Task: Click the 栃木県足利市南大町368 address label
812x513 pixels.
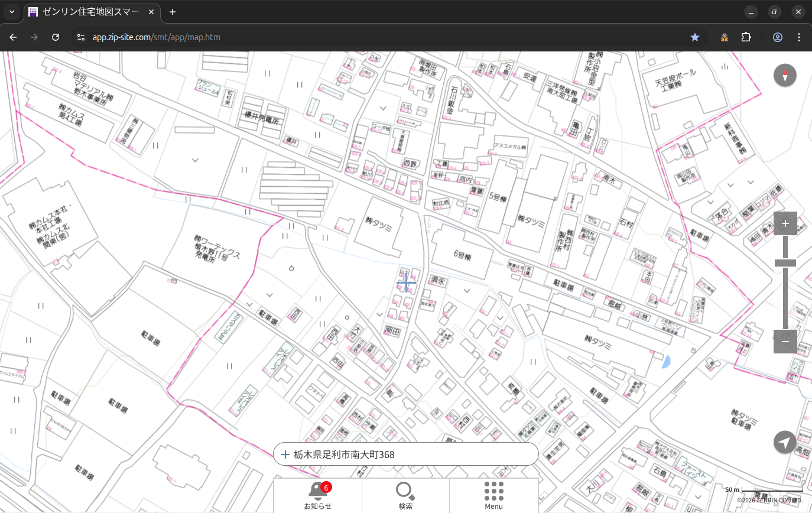Action: 344,454
